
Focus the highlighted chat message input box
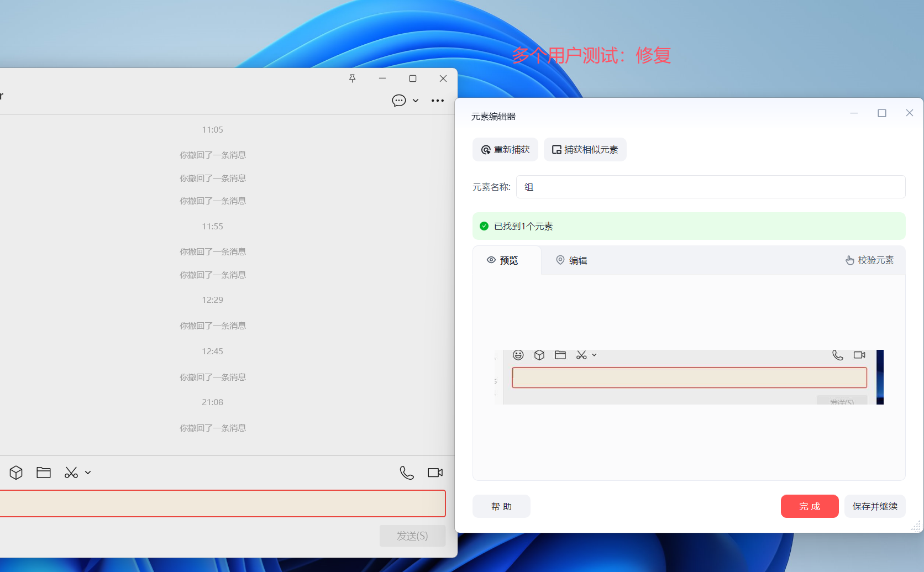coord(222,503)
